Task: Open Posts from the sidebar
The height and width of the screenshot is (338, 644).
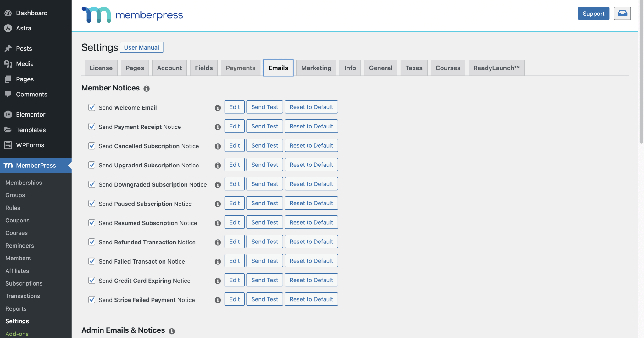Action: point(36,48)
